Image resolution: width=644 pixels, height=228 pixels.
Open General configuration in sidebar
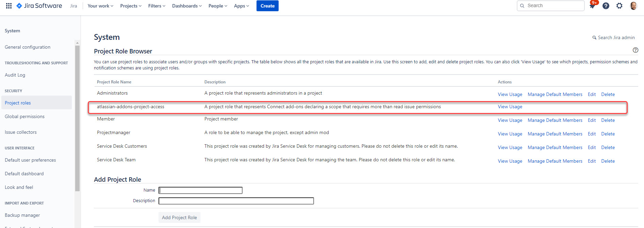click(28, 47)
